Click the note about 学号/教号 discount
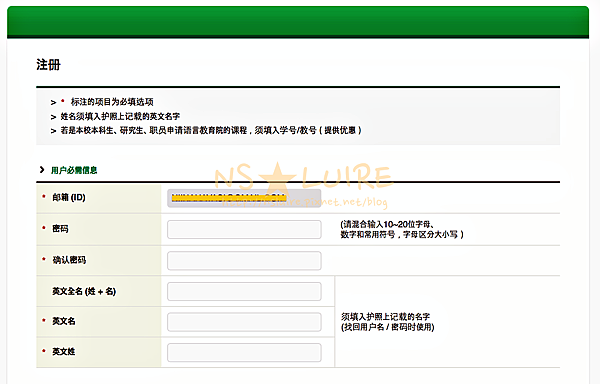 click(211, 130)
